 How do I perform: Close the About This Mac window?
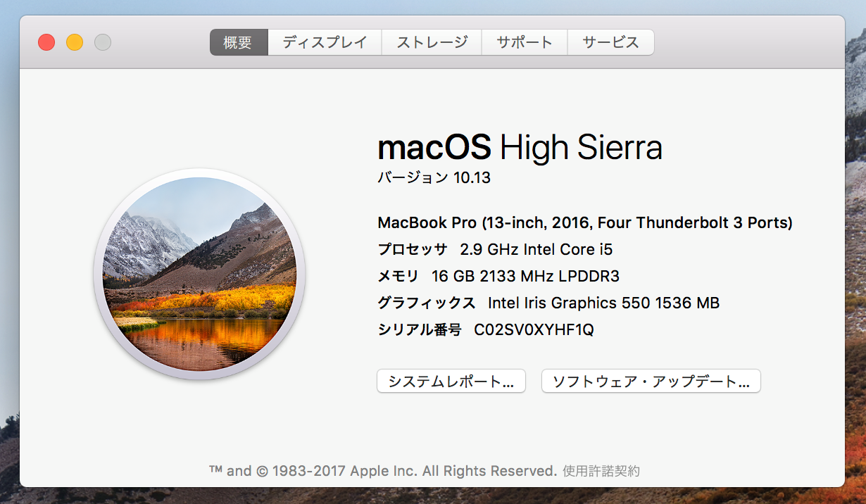coord(46,42)
